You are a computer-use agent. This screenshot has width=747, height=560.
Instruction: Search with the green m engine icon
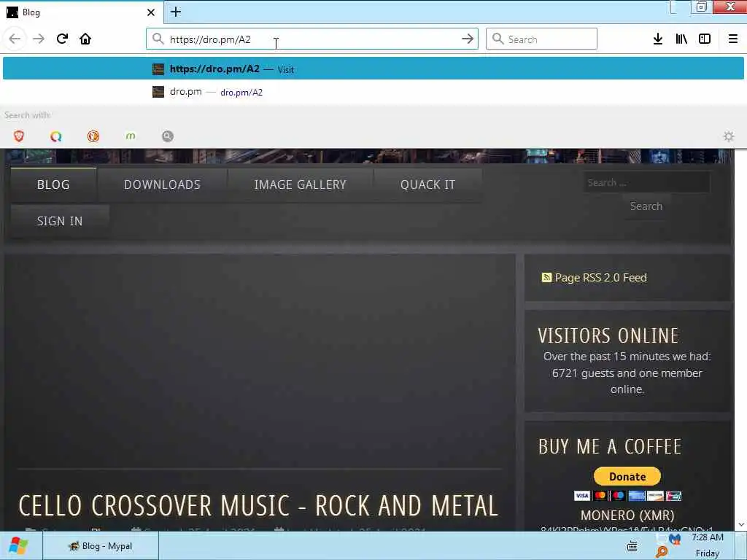130,136
